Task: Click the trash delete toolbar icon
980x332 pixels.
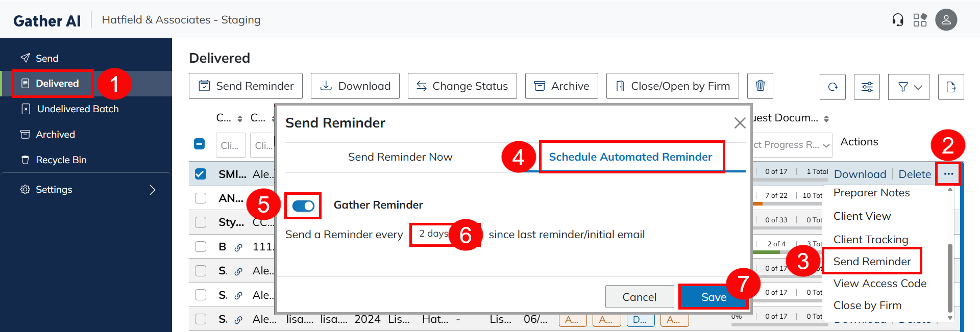Action: (x=760, y=86)
